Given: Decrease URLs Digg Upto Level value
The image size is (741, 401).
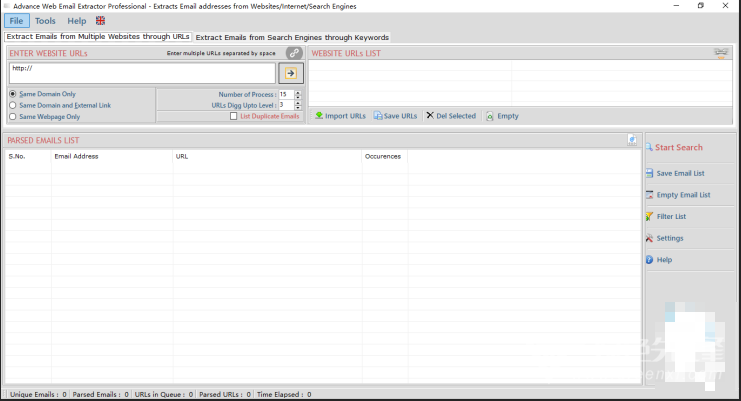Looking at the screenshot, I should (298, 108).
